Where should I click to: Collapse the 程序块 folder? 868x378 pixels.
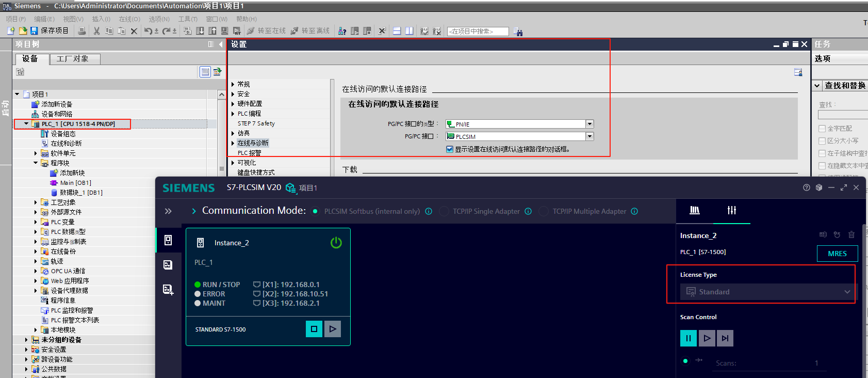tap(36, 163)
